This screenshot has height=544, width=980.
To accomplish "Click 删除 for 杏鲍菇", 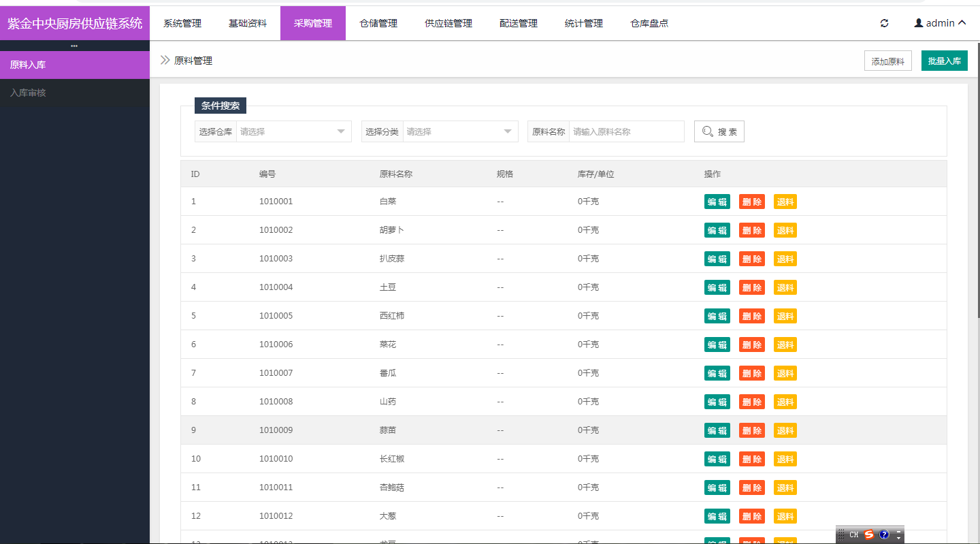I will point(752,487).
